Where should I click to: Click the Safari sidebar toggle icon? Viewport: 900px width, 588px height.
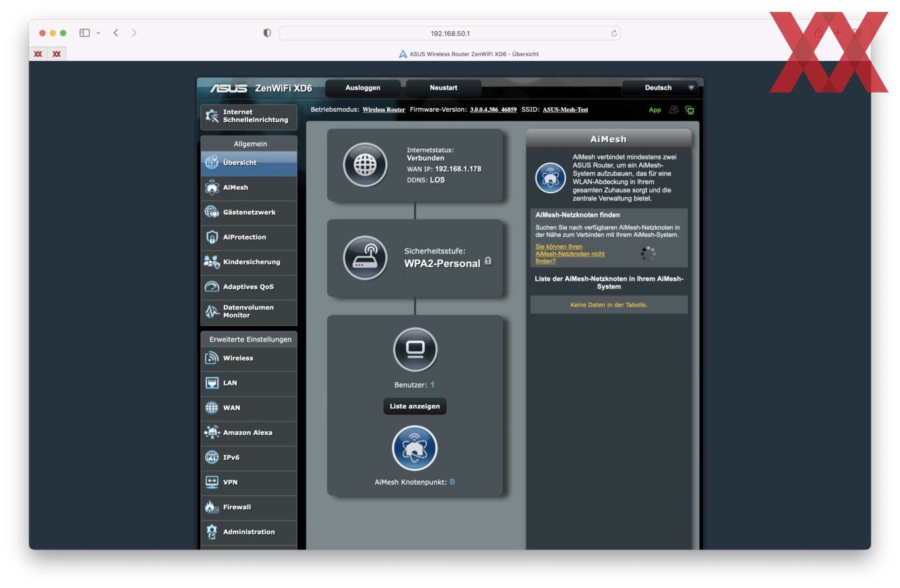(85, 33)
